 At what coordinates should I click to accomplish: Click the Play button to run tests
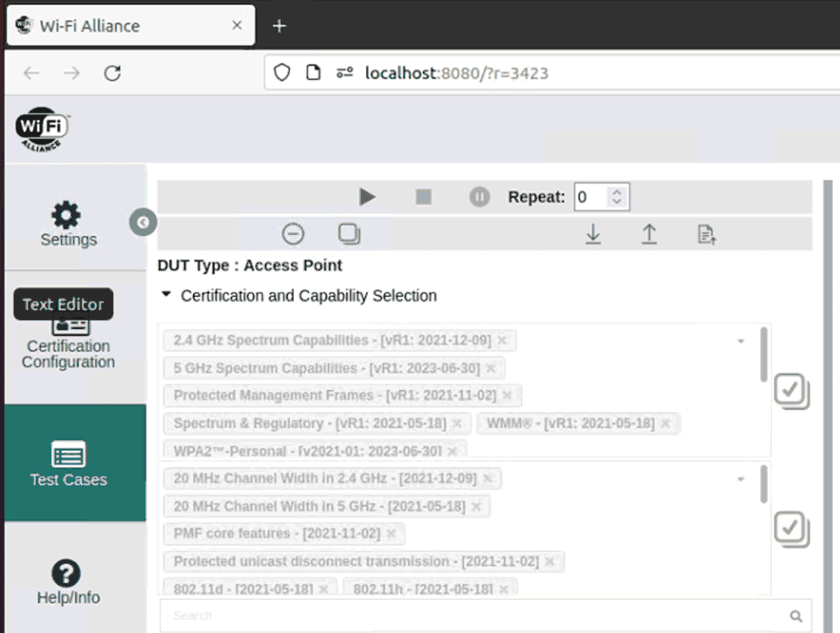367,197
